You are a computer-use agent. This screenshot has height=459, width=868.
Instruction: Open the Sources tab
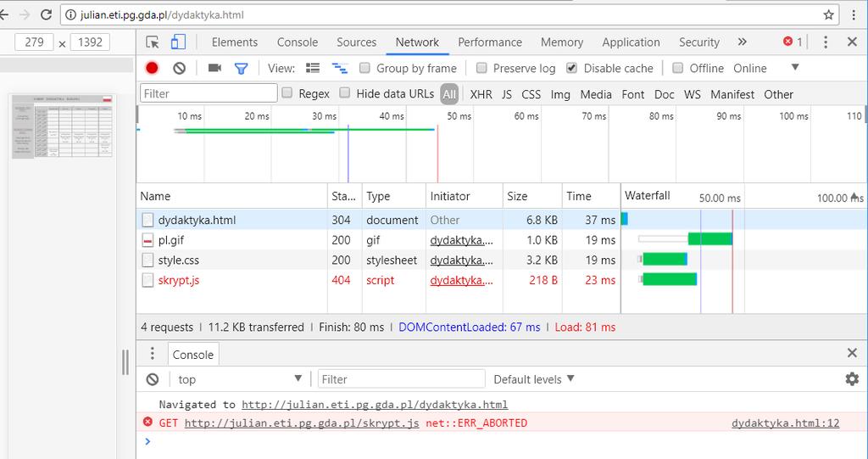pos(357,42)
